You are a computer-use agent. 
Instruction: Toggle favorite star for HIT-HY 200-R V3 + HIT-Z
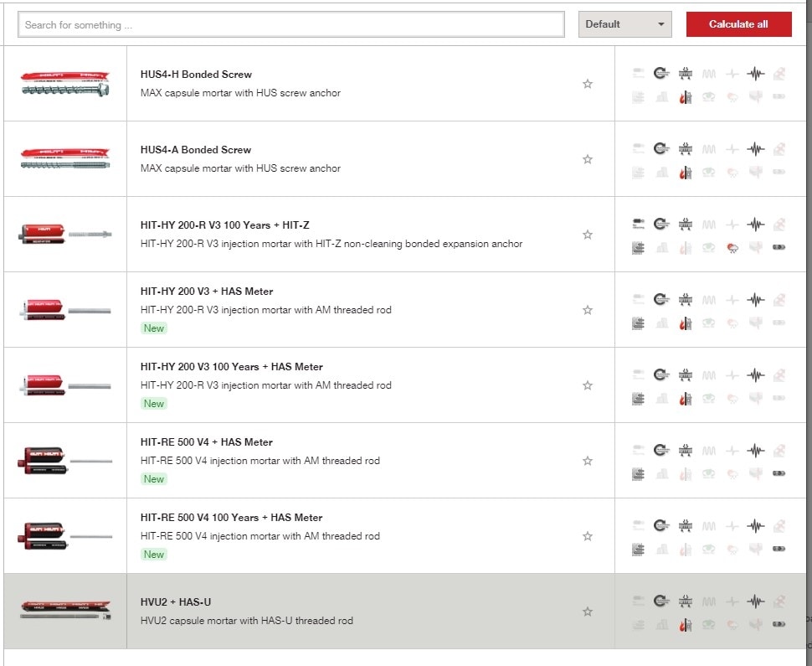pyautogui.click(x=588, y=235)
